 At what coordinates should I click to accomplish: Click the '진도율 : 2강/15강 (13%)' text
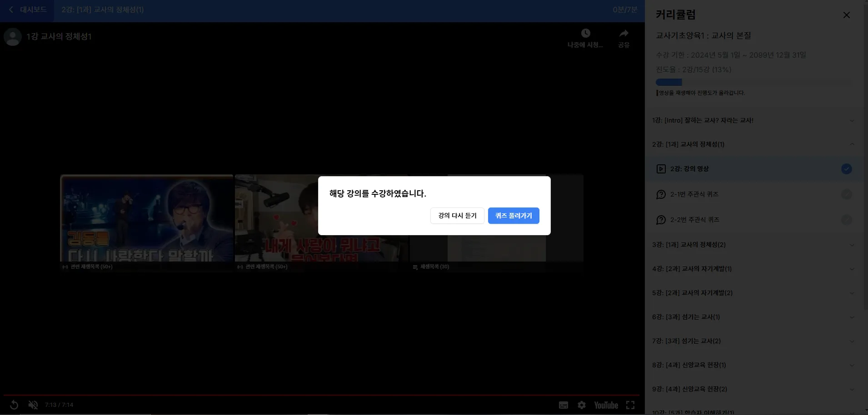coord(693,69)
